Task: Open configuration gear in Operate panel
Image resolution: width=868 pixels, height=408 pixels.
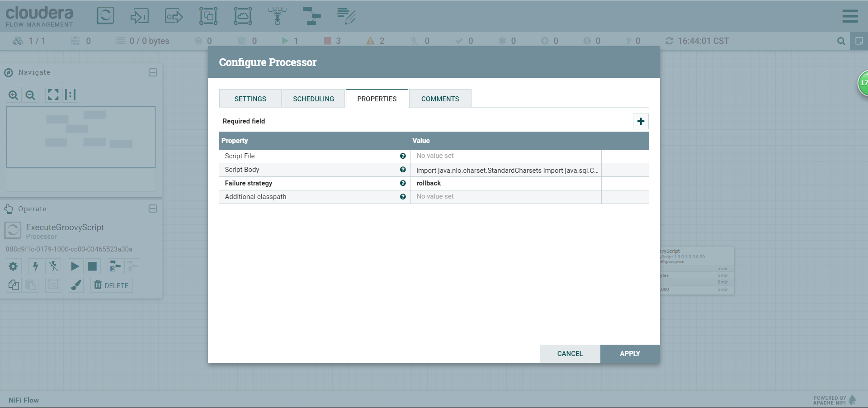Action: tap(13, 266)
